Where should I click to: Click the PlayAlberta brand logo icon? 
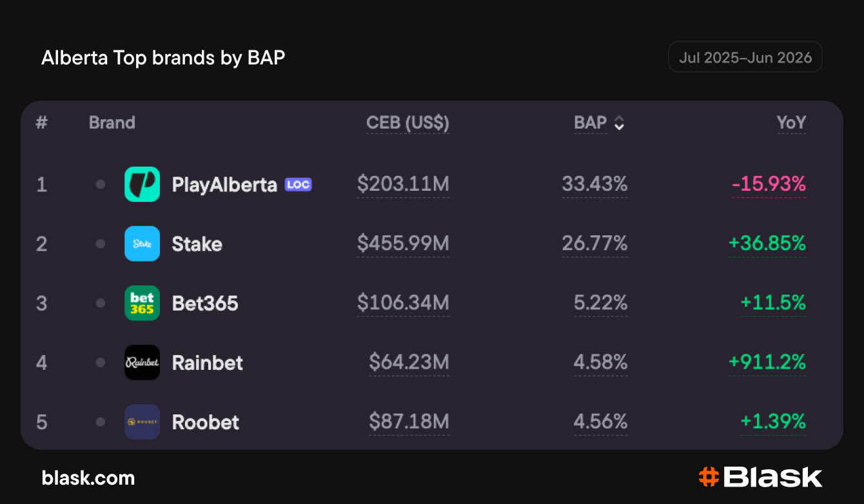tap(142, 184)
